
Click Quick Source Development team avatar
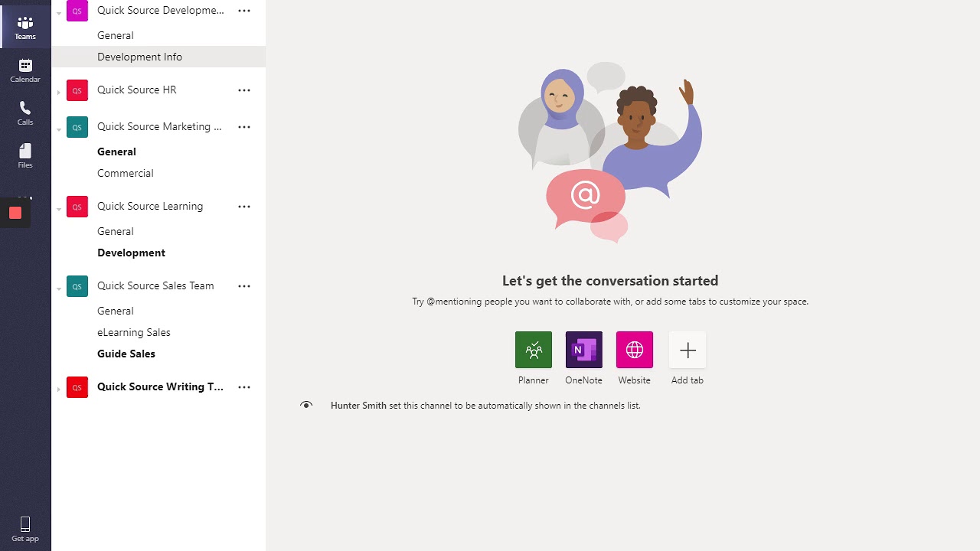[x=77, y=11]
